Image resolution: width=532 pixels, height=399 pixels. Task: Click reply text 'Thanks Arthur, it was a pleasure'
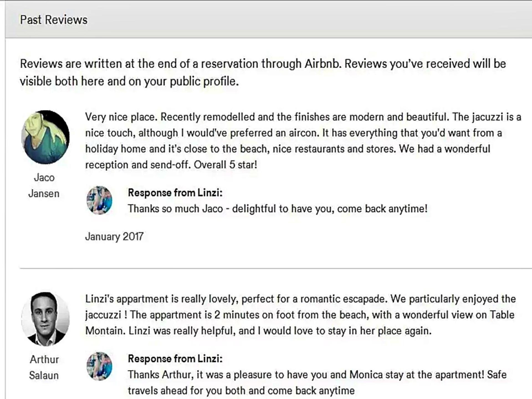[x=317, y=383]
